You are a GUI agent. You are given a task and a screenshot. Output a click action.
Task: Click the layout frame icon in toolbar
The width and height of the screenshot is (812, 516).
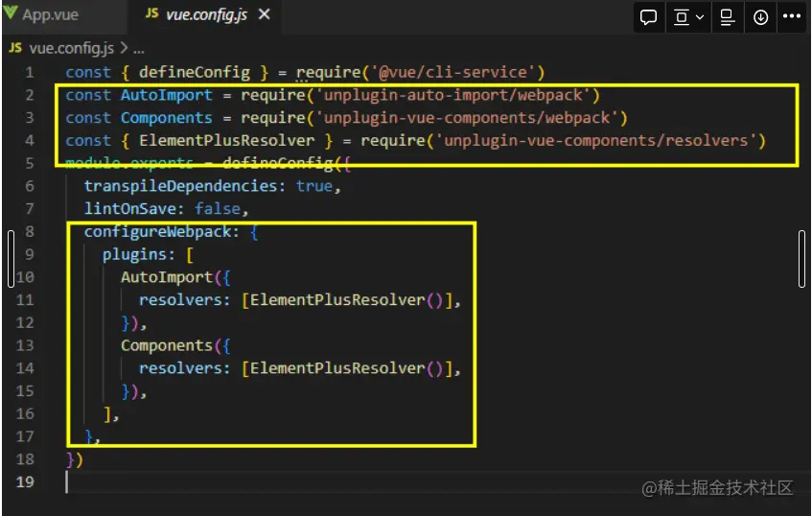tap(681, 17)
